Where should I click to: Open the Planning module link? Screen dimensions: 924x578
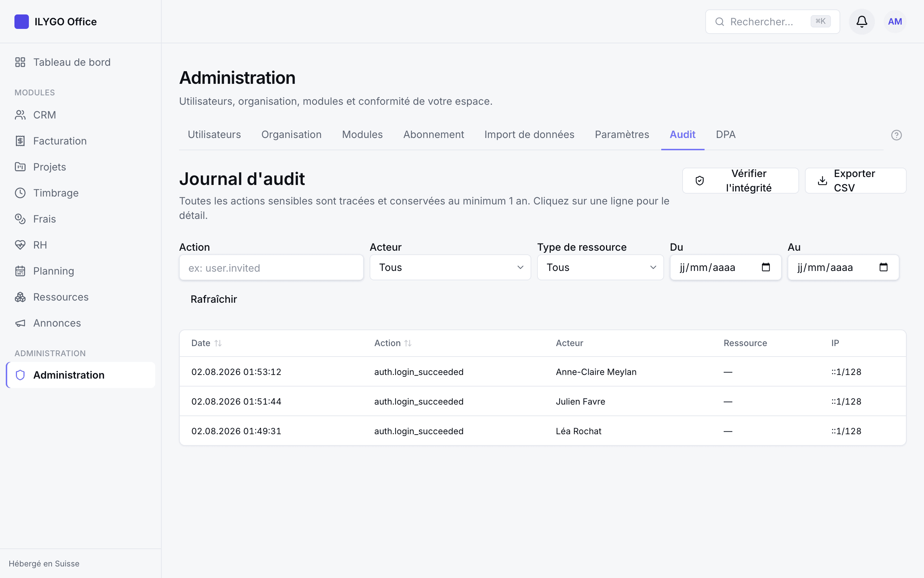coord(80,271)
